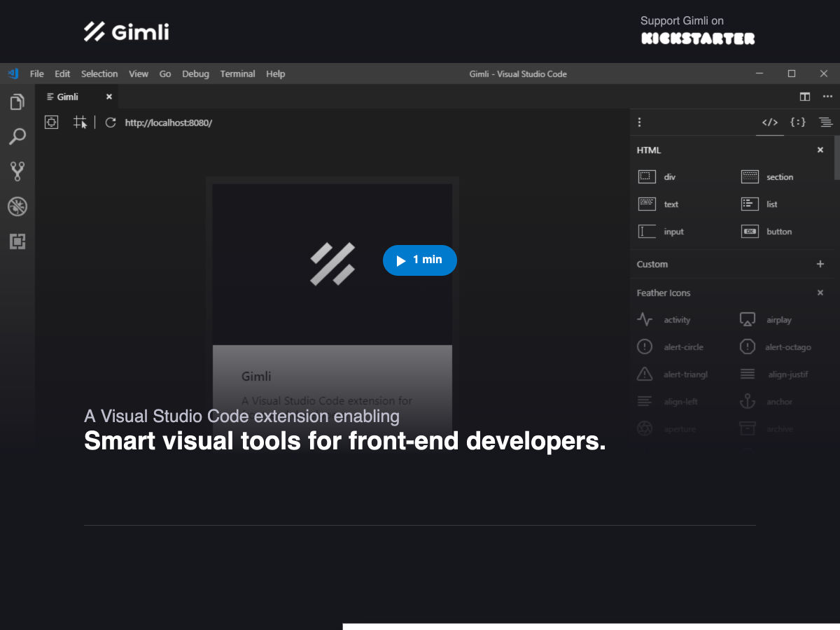Viewport: 840px width, 630px height.
Task: Collapse the HTML components section
Action: (820, 150)
